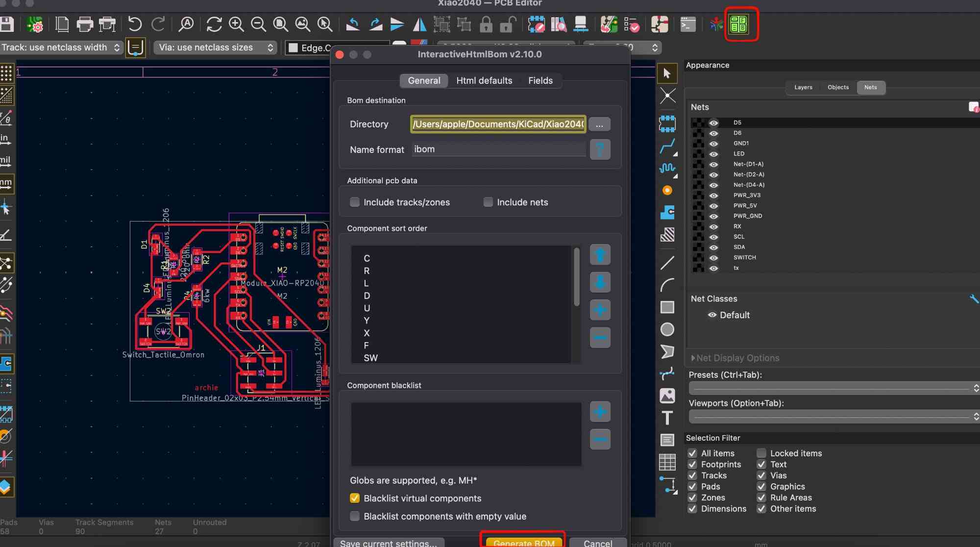Open the Print icon in toolbar
Screen dimensions: 980x547
(84, 24)
